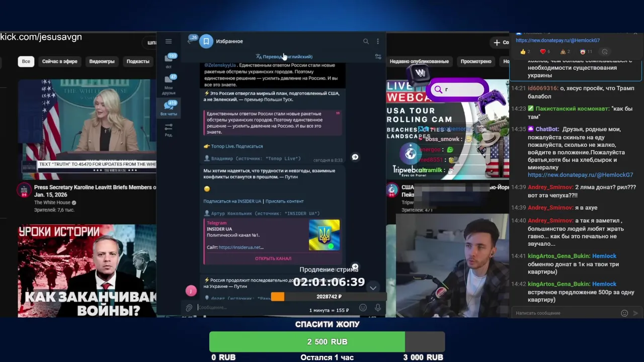Open the Telegram hamburger menu
The width and height of the screenshot is (644, 362).
tap(169, 41)
